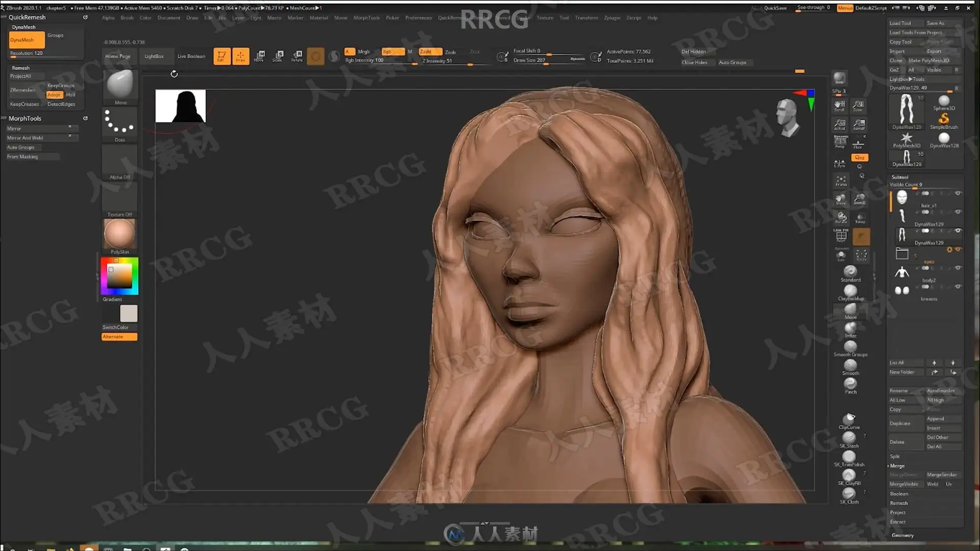Click the Scroll canvas navigation icon

840,106
